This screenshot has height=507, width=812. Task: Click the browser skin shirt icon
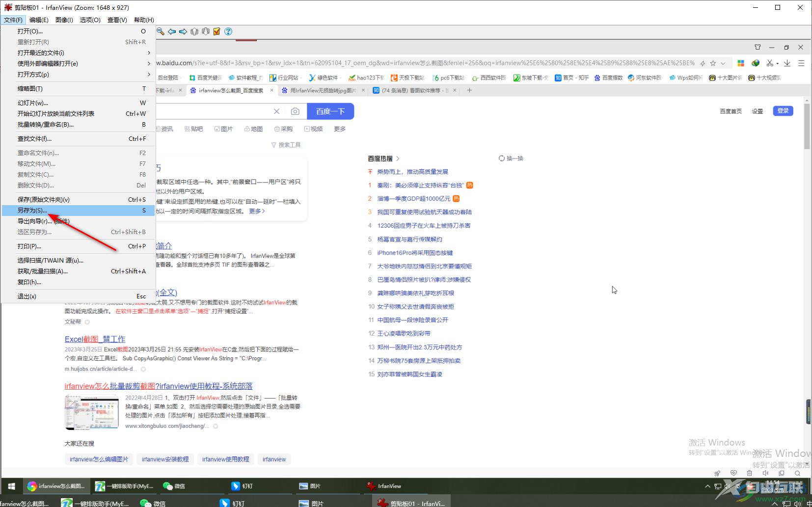click(758, 47)
